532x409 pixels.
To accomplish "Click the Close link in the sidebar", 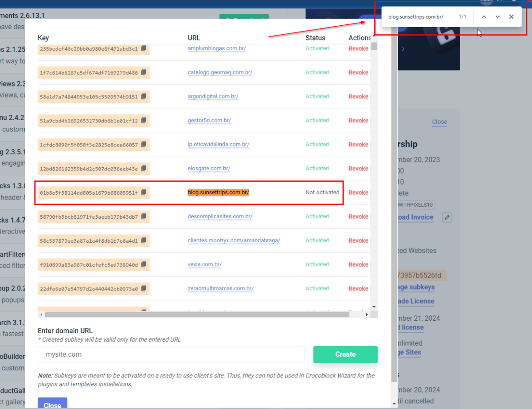I will [439, 122].
